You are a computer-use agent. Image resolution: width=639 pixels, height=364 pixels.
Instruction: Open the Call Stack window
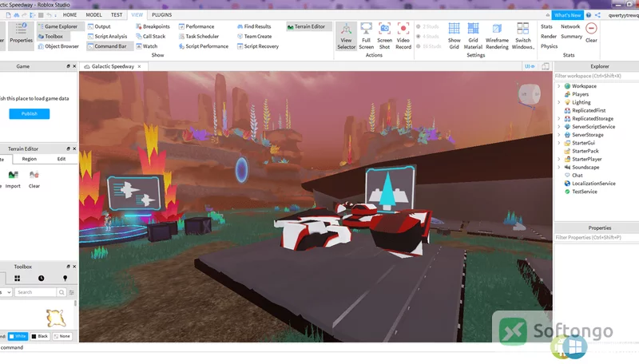coord(150,36)
